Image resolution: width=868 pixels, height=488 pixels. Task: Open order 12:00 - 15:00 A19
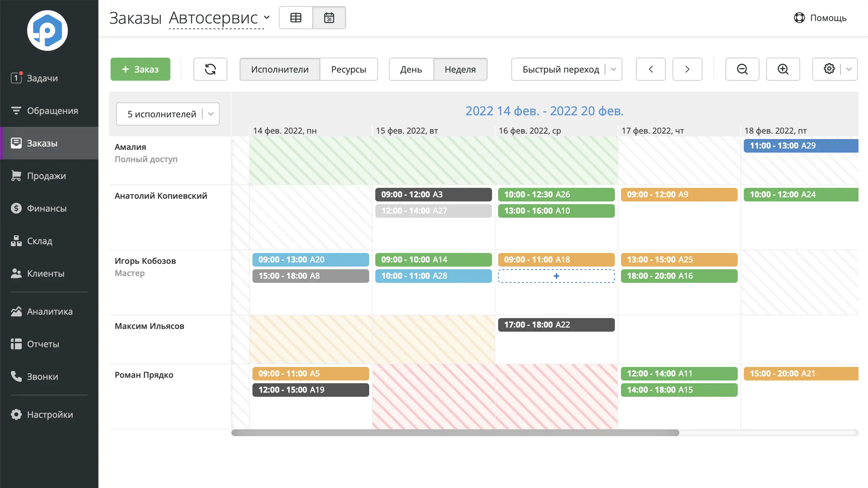[311, 390]
